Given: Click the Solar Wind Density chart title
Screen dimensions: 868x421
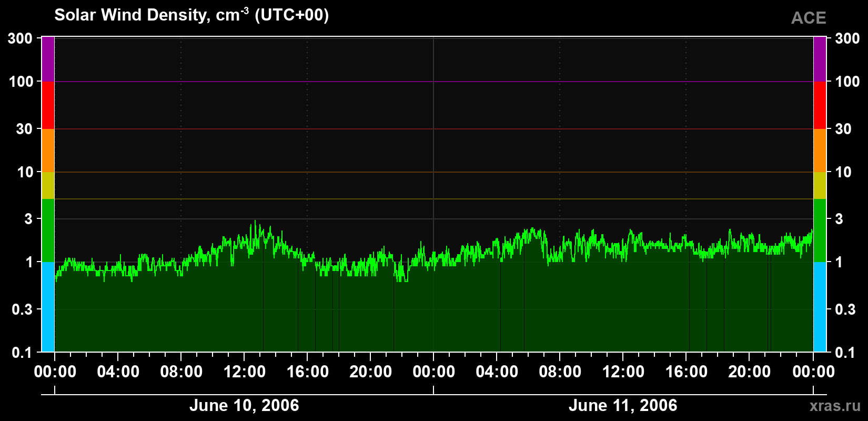Looking at the screenshot, I should [x=191, y=15].
